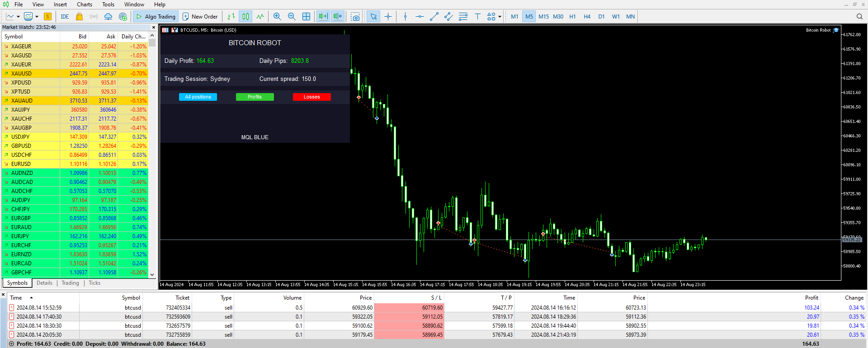
Task: Switch timeframe to M15
Action: pos(543,17)
